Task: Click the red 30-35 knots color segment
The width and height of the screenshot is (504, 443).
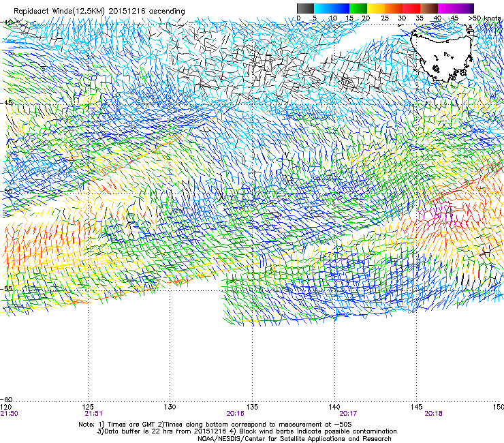Action: (411, 8)
